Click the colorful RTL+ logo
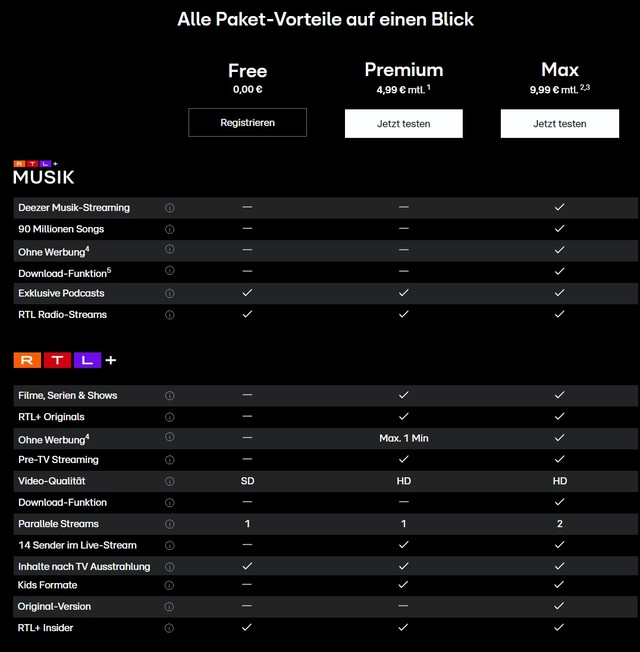 [x=65, y=360]
